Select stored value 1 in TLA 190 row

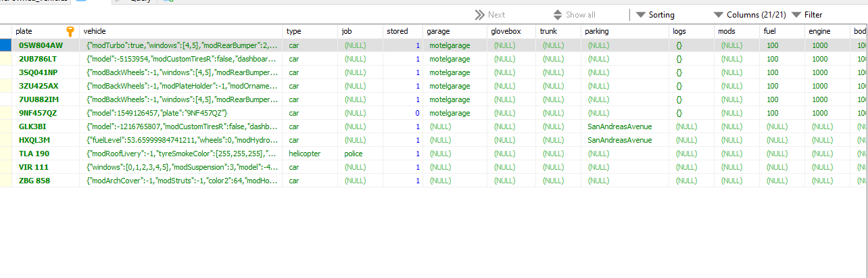[403, 154]
